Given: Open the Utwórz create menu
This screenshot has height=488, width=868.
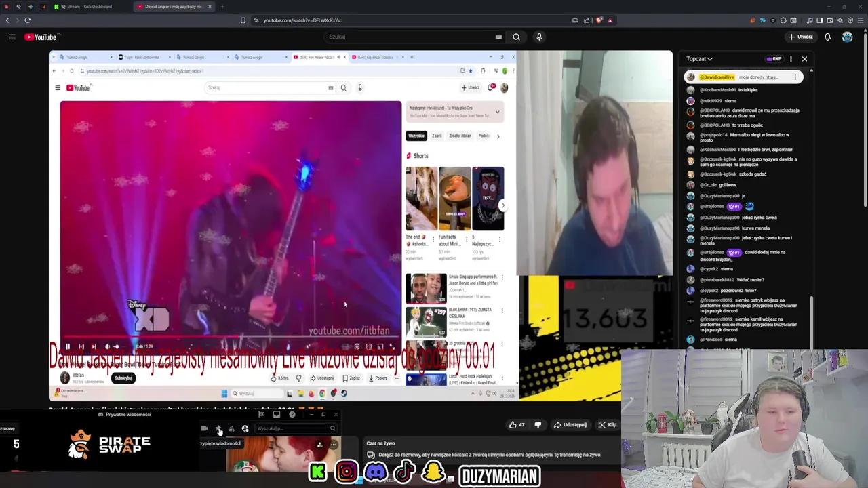Looking at the screenshot, I should [x=801, y=37].
